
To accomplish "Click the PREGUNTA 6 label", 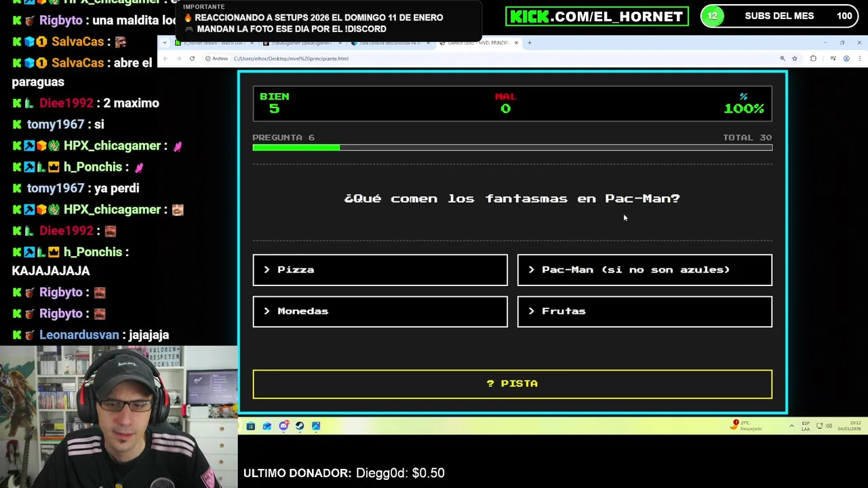I will coord(283,137).
